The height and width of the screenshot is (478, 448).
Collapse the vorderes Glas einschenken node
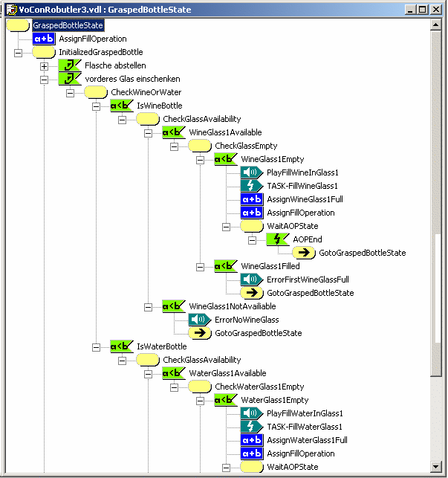point(44,80)
